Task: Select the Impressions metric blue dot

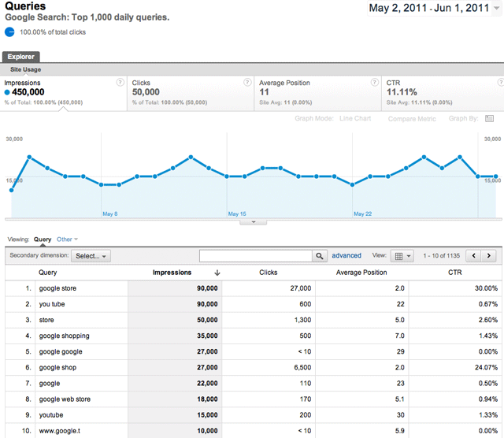Action: pyautogui.click(x=8, y=92)
